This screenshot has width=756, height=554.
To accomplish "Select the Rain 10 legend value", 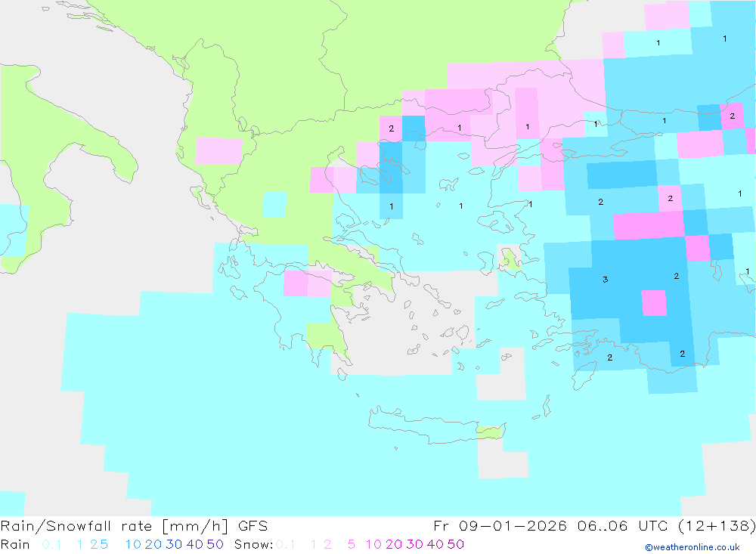I will (x=133, y=544).
